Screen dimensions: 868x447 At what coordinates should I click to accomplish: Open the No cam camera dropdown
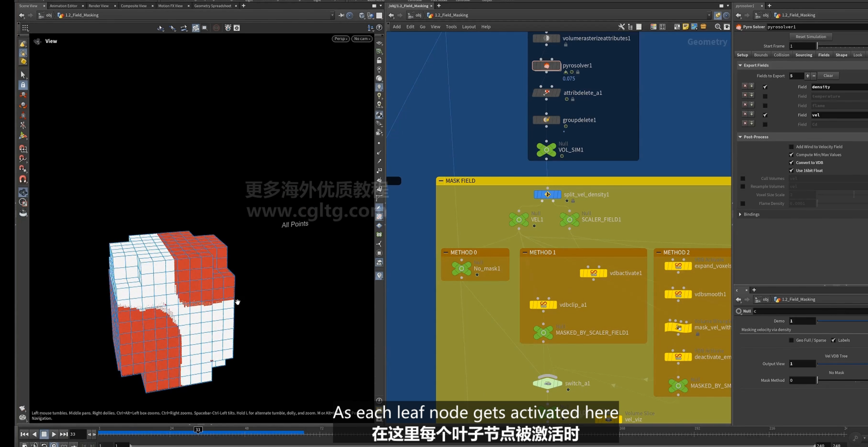click(x=362, y=39)
